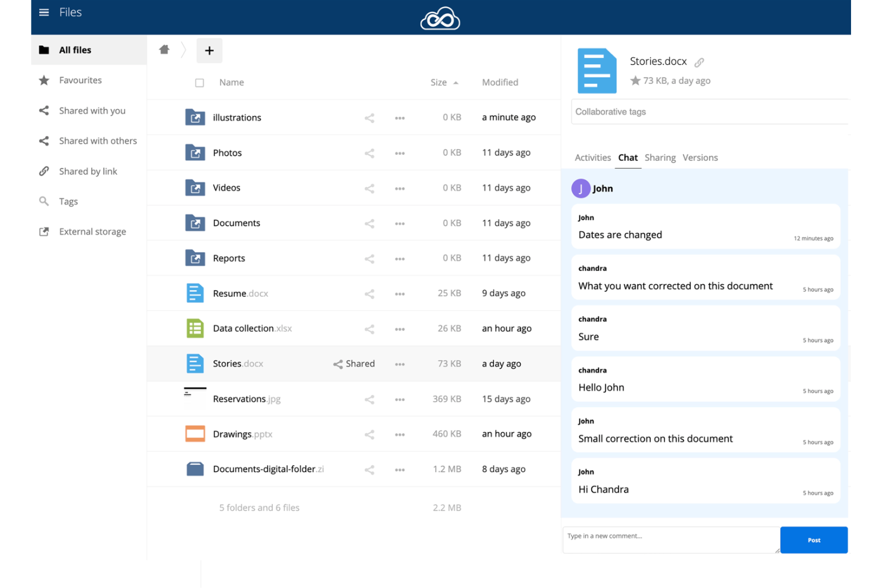Share Reservations.jpg file

tap(369, 399)
